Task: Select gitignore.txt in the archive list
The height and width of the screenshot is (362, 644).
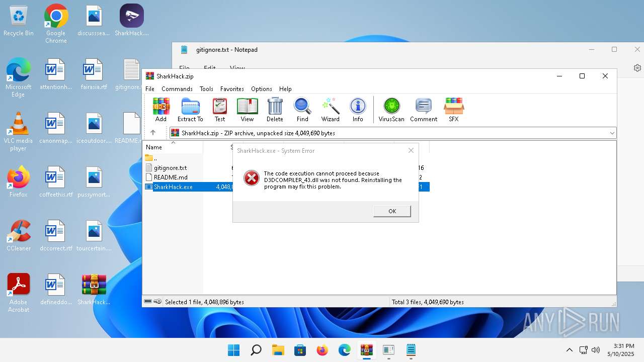Action: click(x=170, y=168)
